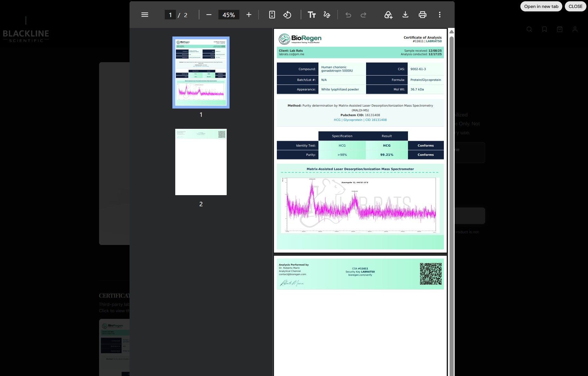Open the HCG Glycoprotein CID link
The image size is (588, 376).
360,120
